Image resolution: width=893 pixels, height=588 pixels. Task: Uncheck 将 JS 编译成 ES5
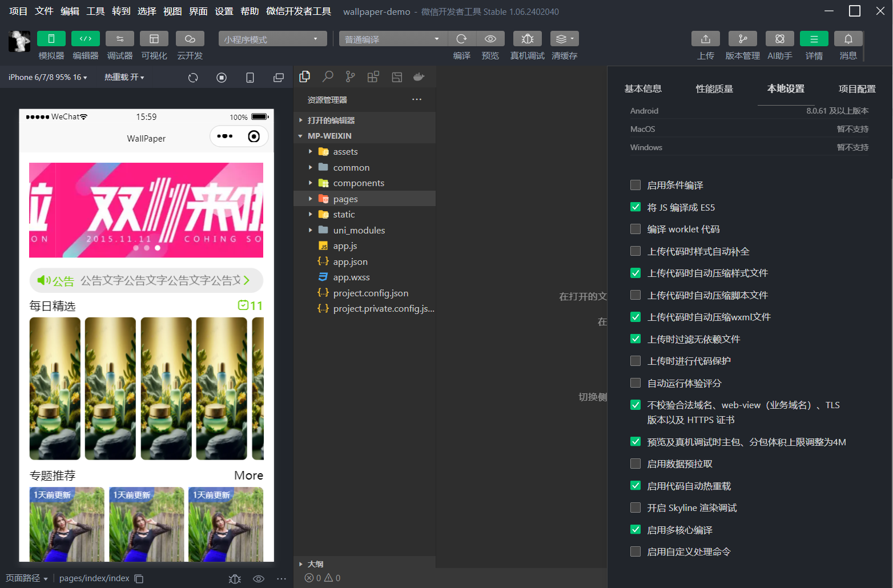click(x=635, y=207)
